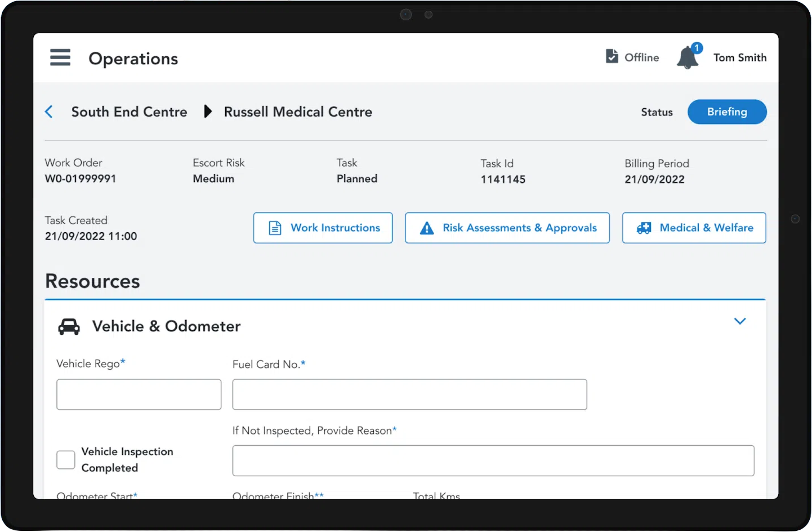812x532 pixels.
Task: Open Risk Assessments & Approvals
Action: [x=507, y=228]
